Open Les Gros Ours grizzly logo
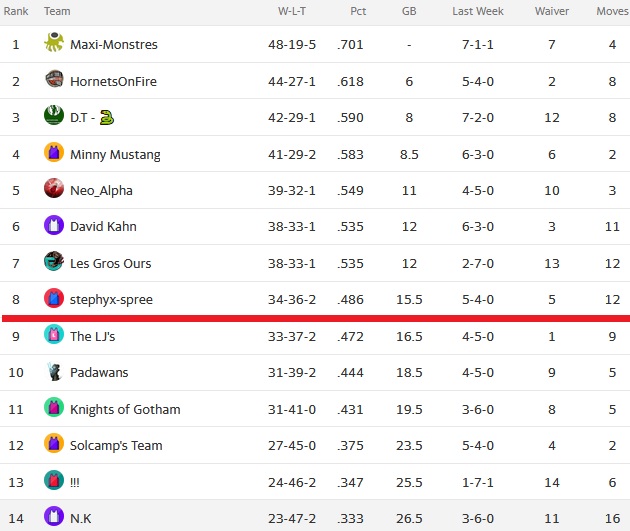 click(x=54, y=261)
